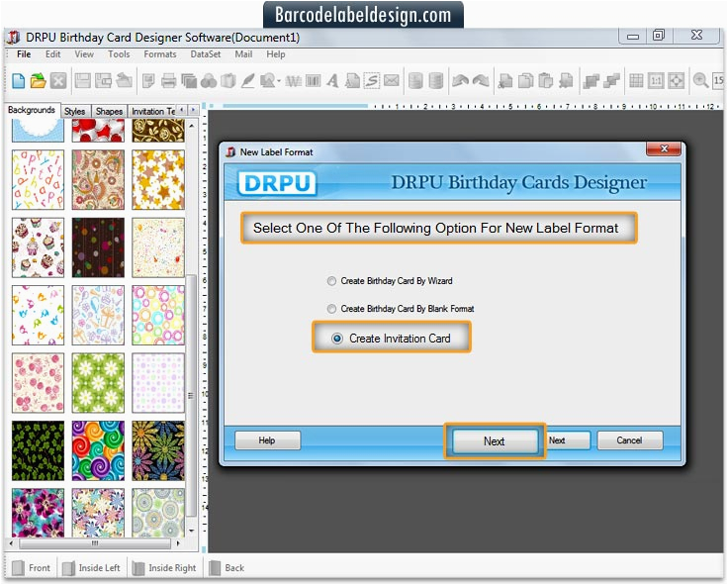
Task: Select the Create Invitation Card radio button
Action: [x=337, y=339]
